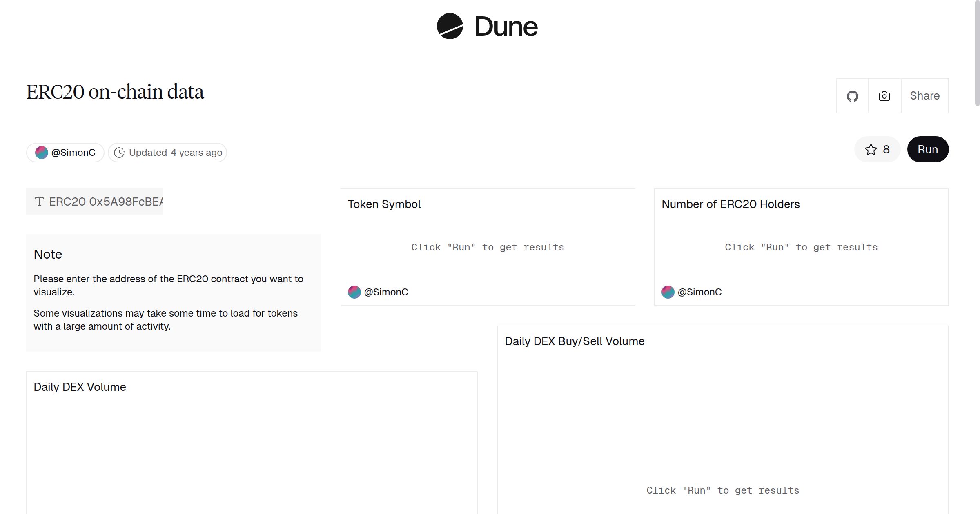Click the Updated 4 years ago badge
This screenshot has height=514, width=980.
click(x=167, y=152)
